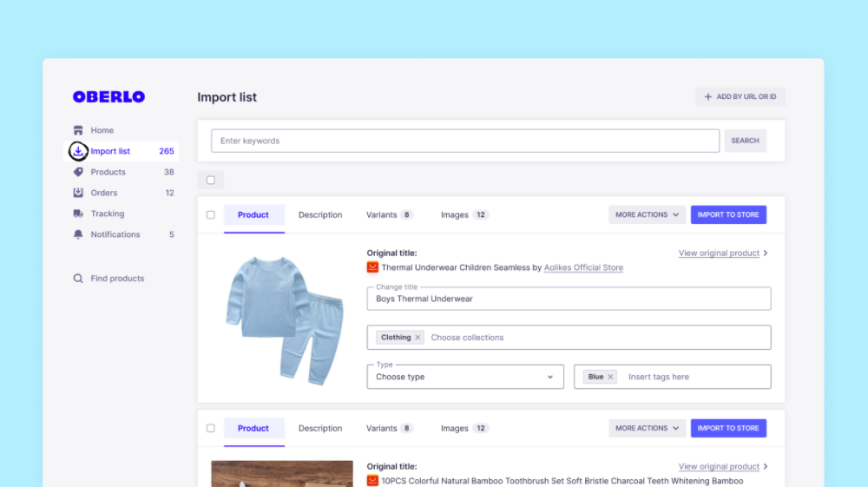Click the blue thermal underwear product image
Screen dimensions: 868x487
(284, 320)
